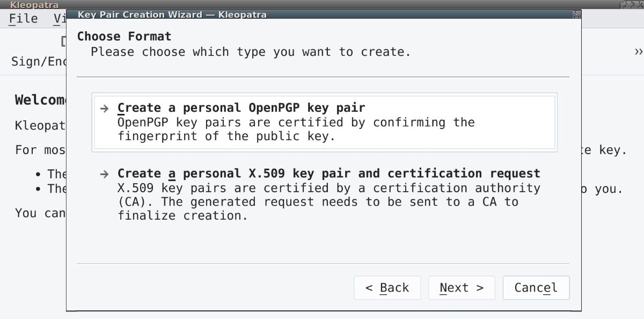
Task: Close the Key Pair Creation Wizard dialog
Action: pos(576,15)
